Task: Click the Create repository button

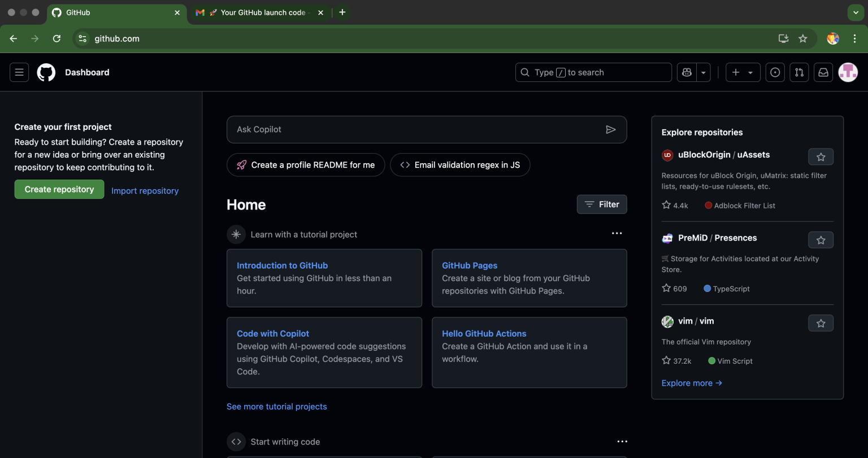Action: (x=59, y=189)
